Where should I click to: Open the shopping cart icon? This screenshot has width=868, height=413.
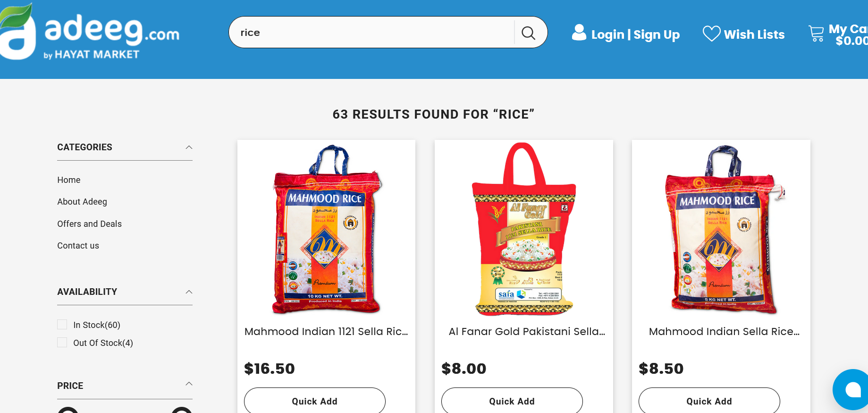(816, 34)
